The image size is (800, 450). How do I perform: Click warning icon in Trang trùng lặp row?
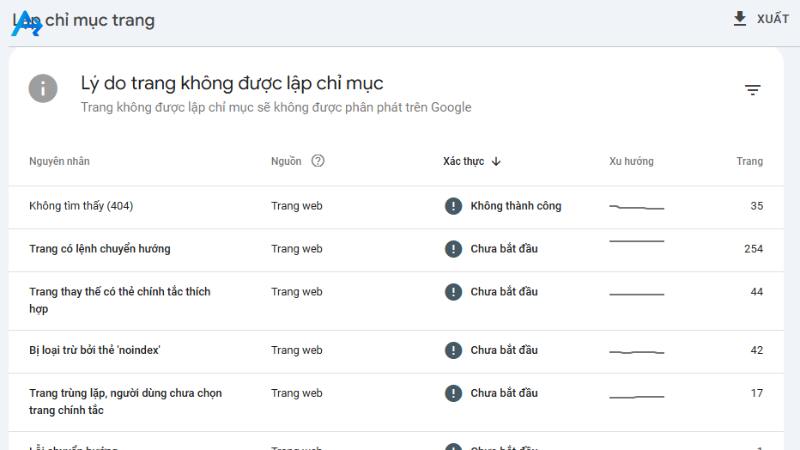[x=453, y=393]
